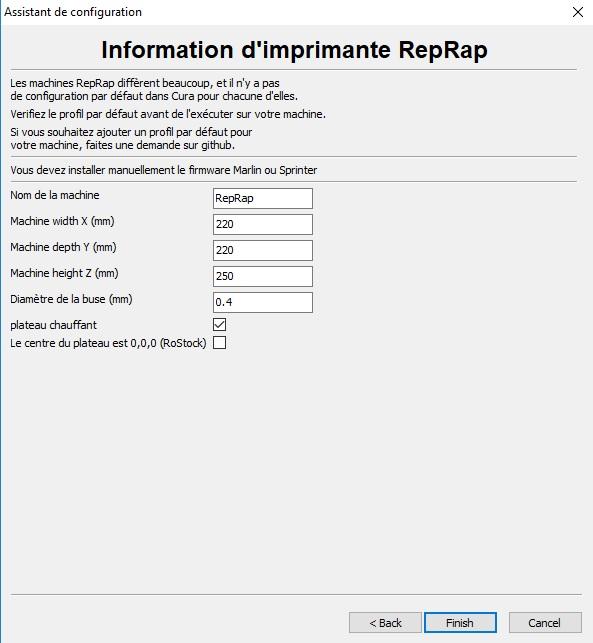Click 'Le centre du plateau est 0,0,0 (RoStock)' label
593x643 pixels.
108,343
